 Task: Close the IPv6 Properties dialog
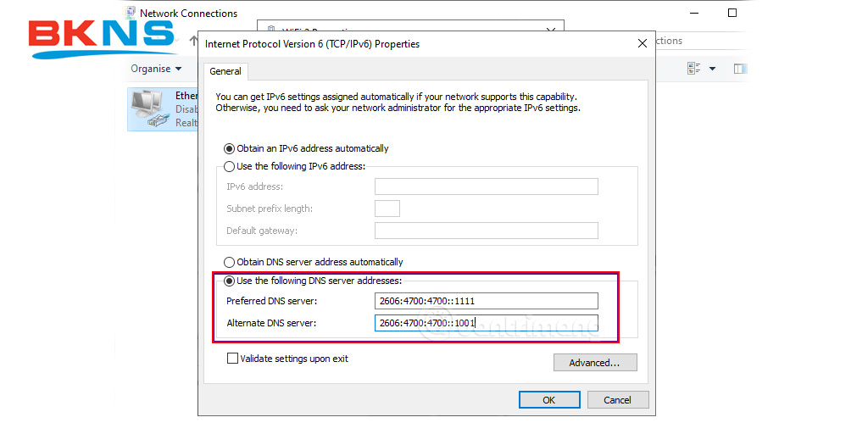pyautogui.click(x=643, y=44)
